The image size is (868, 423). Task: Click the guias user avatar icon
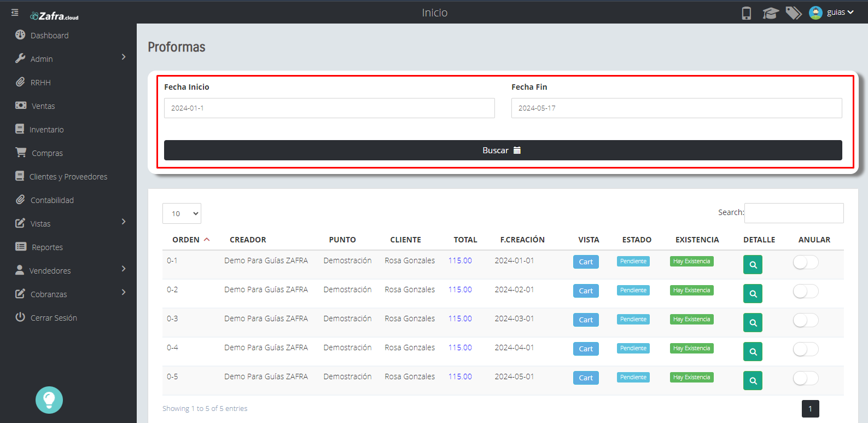pos(815,13)
